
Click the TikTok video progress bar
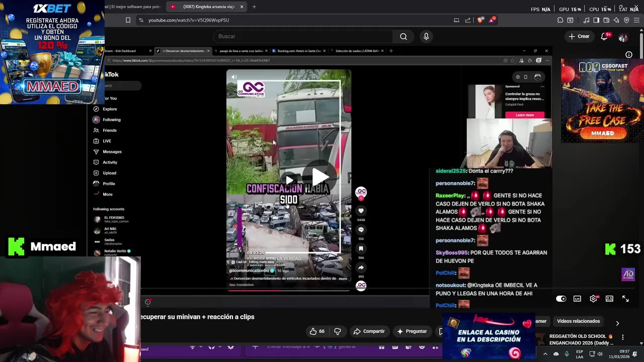click(x=289, y=290)
